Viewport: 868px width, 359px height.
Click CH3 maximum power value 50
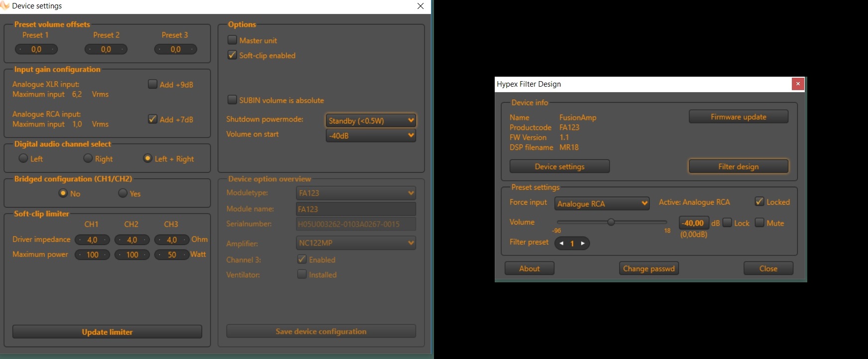coord(172,255)
